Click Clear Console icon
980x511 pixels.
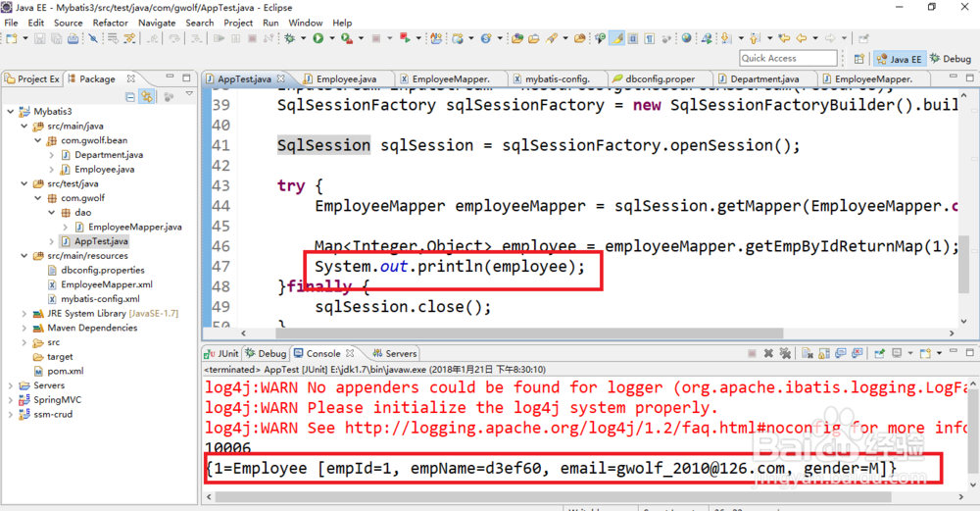click(808, 353)
